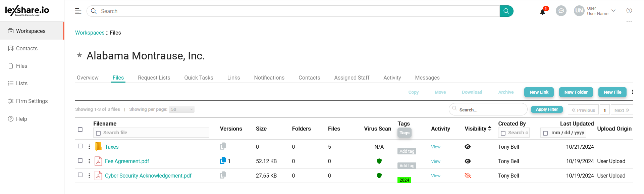Open three-dot menu next to New File
Screen dimensions: 644x194
point(633,92)
